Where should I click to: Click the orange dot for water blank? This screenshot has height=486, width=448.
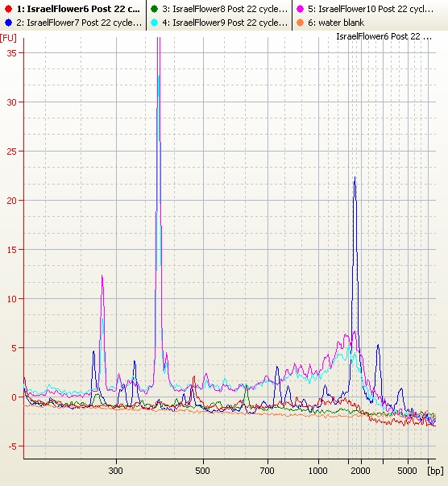[300, 23]
